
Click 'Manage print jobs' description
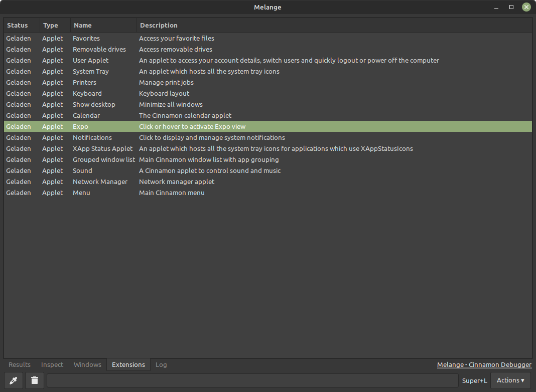(x=166, y=83)
